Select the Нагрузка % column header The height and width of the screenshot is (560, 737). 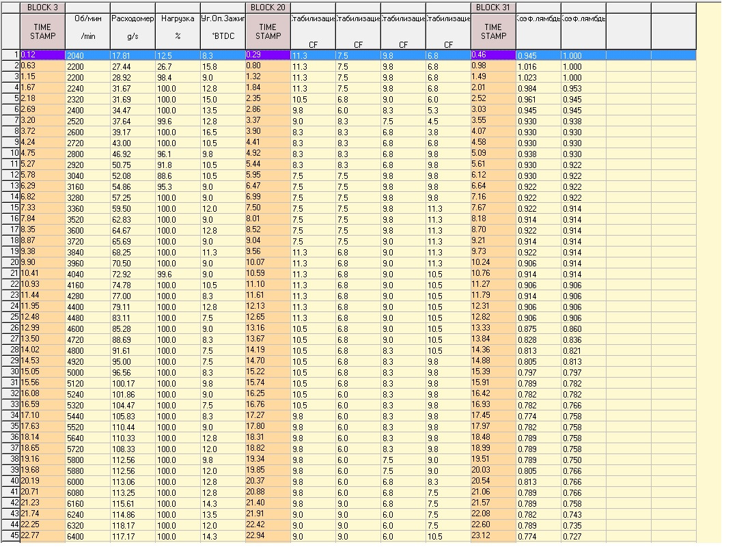[x=178, y=31]
